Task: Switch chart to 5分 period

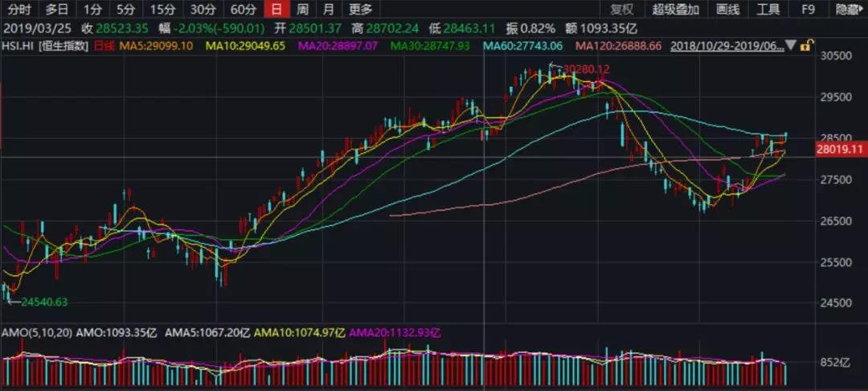Action: click(x=125, y=9)
